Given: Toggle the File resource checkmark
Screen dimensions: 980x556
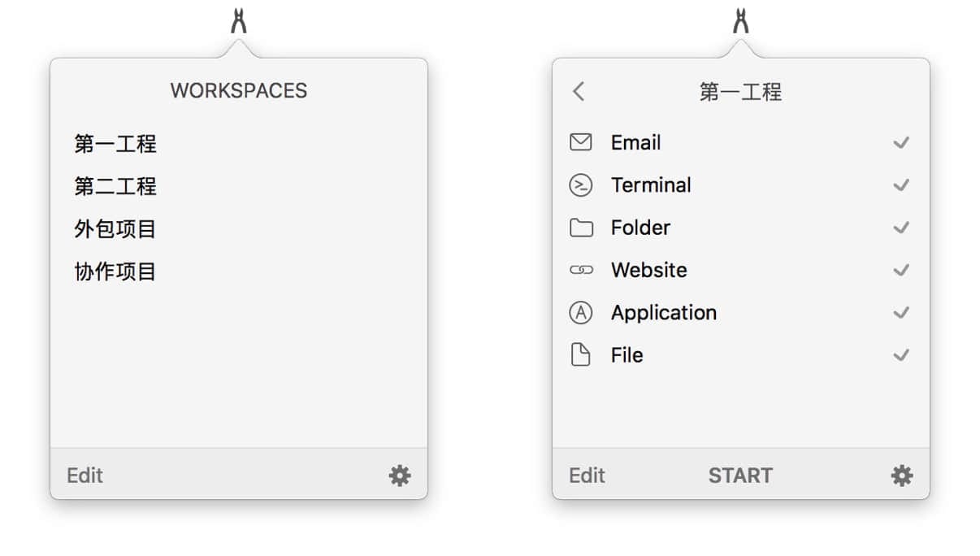Looking at the screenshot, I should point(901,355).
